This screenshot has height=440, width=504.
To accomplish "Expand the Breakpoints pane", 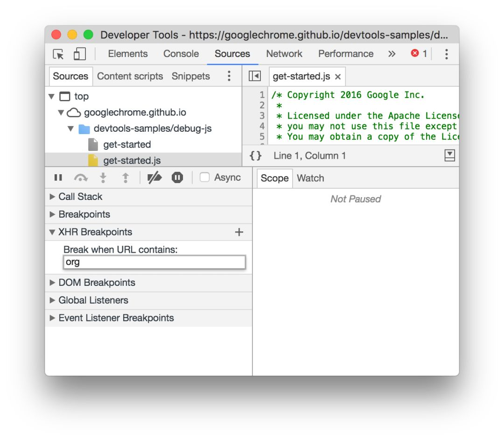I will 52,214.
